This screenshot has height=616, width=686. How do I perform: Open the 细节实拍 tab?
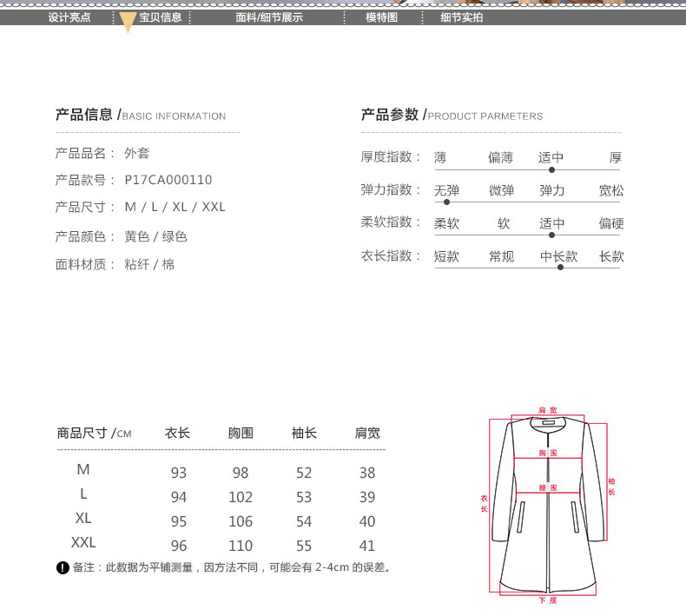[x=462, y=17]
